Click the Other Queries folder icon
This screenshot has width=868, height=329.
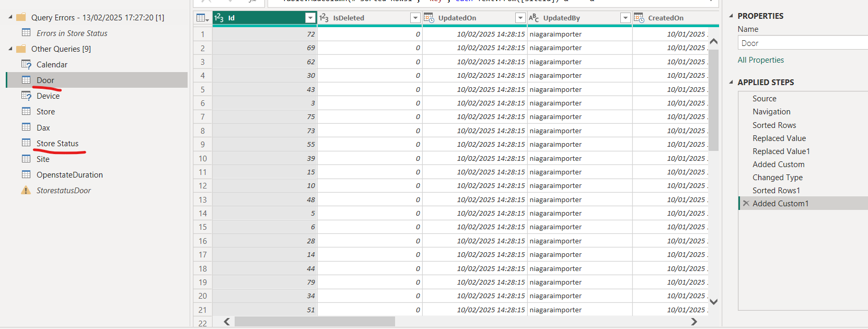tap(21, 49)
